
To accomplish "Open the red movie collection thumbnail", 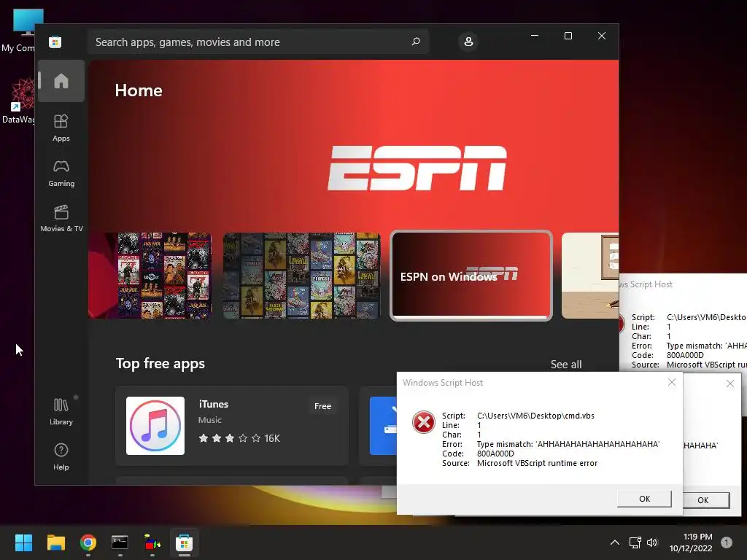I will click(x=150, y=276).
